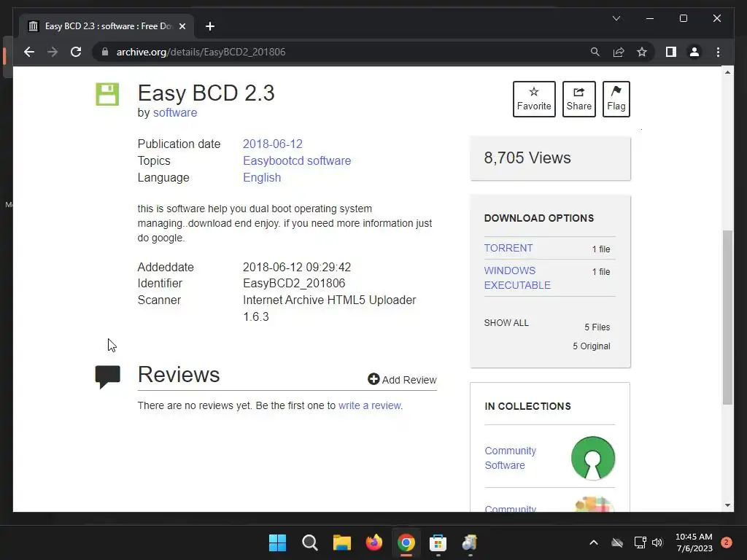Click SHOW ALL download files

pyautogui.click(x=506, y=323)
